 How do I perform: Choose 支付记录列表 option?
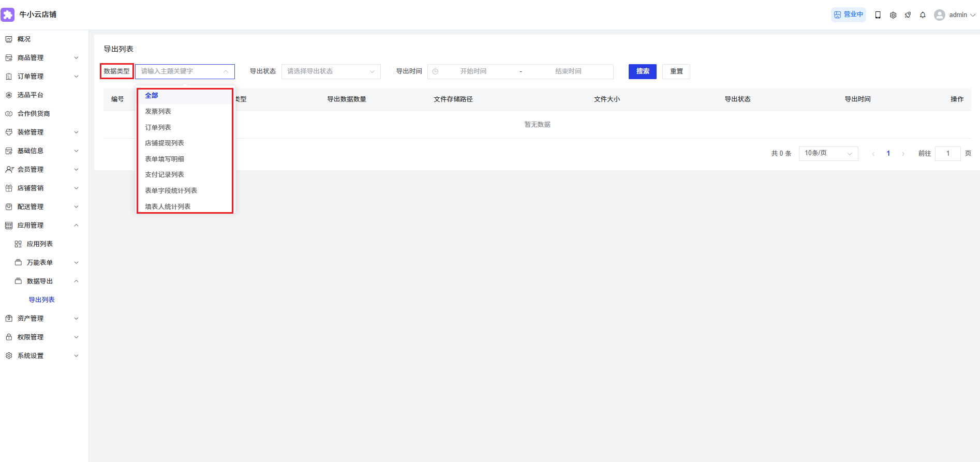(x=165, y=175)
